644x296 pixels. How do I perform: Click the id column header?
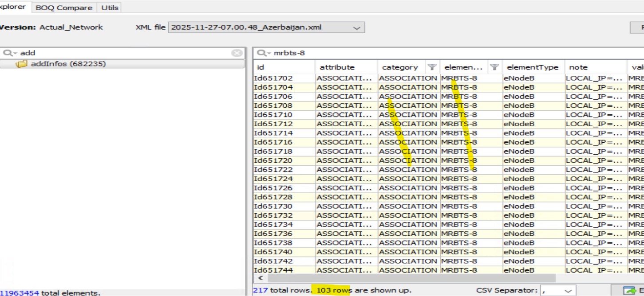click(x=284, y=67)
